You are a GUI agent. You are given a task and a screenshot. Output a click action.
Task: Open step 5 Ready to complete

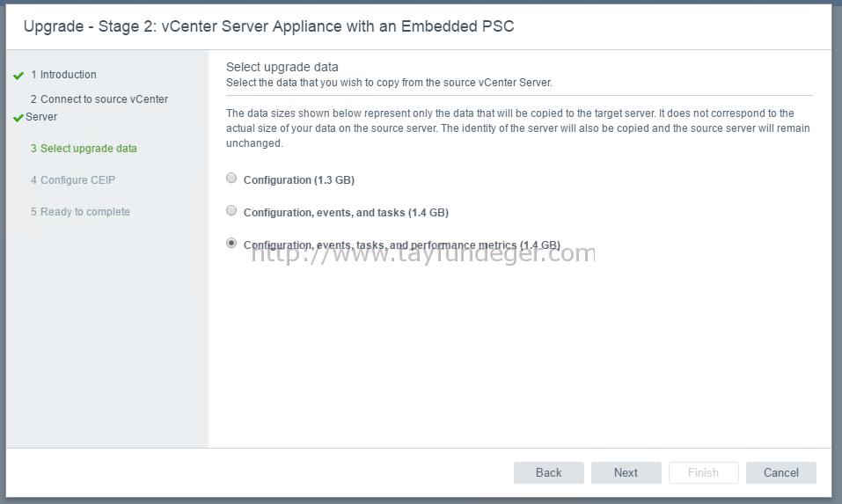tap(80, 211)
